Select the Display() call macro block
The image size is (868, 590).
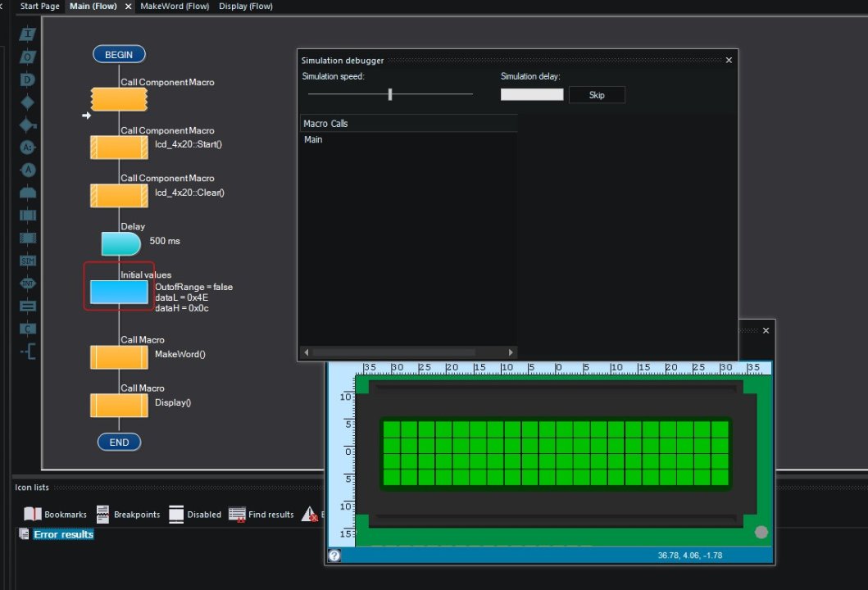[x=119, y=406]
